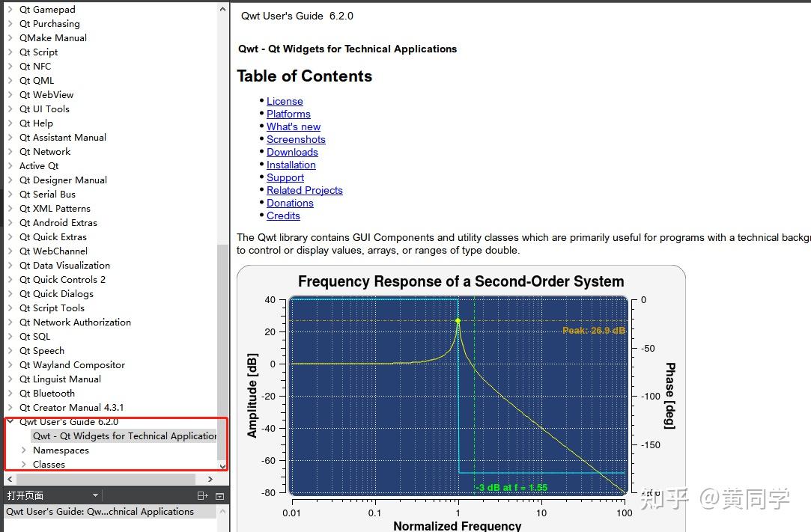Viewport: 811px width, 532px height.
Task: Select Qt Linguist Manual entry
Action: (60, 379)
